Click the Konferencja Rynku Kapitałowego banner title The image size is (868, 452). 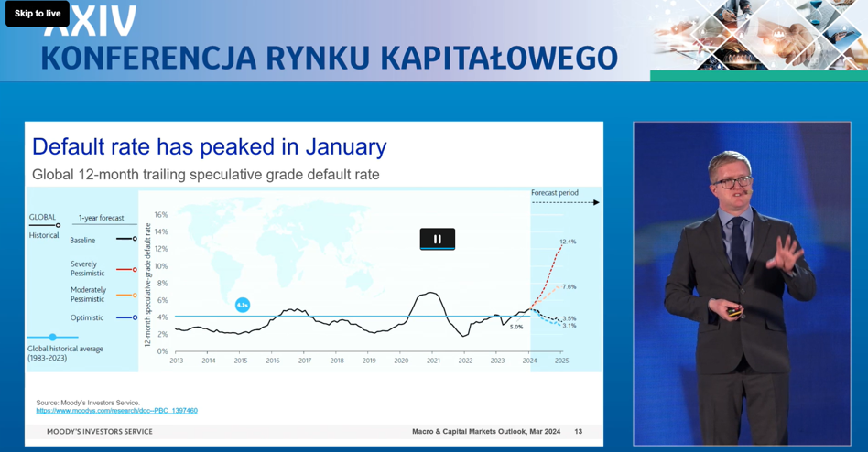329,57
